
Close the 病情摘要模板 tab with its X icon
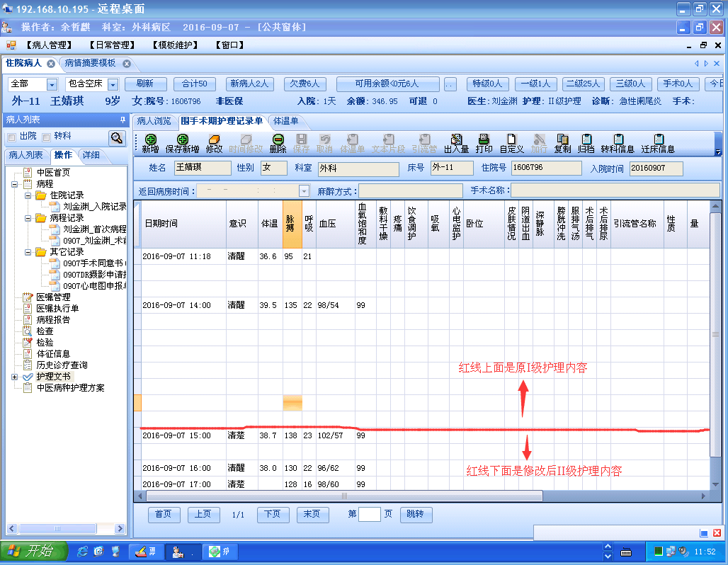click(x=127, y=64)
